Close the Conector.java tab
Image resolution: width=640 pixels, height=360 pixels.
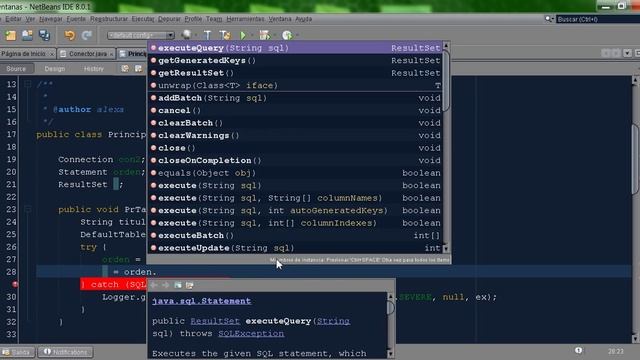tap(111, 54)
